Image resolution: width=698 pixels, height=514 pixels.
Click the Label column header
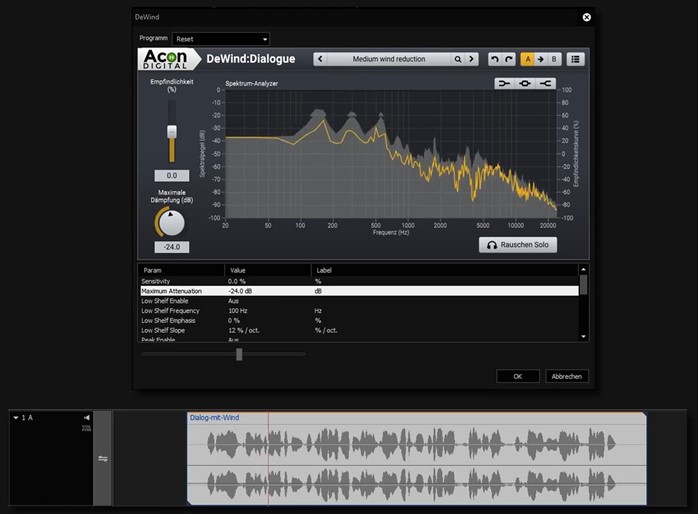(x=444, y=270)
